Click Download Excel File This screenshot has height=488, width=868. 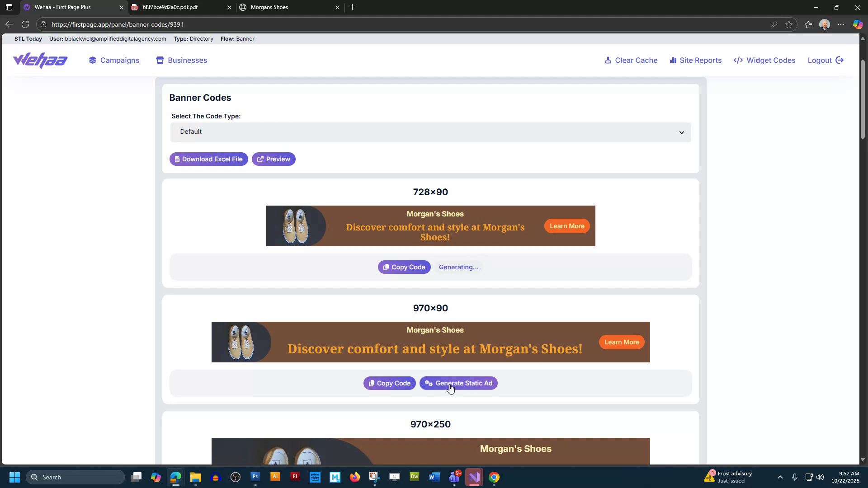tap(208, 159)
